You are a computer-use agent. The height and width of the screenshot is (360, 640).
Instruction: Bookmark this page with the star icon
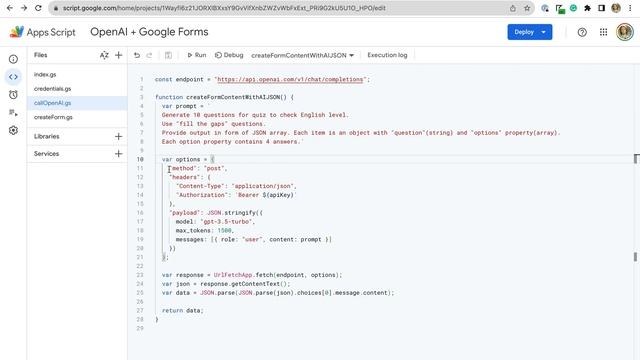pos(527,8)
